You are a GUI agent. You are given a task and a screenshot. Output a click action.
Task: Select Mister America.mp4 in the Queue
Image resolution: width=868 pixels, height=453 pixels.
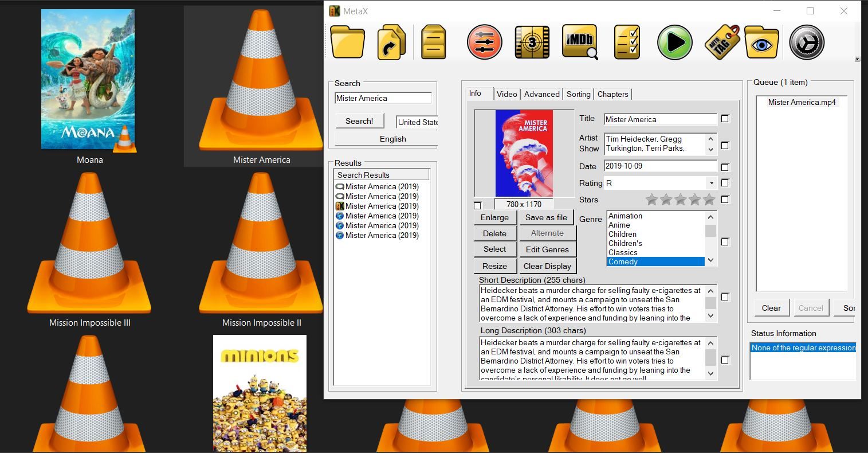pos(802,102)
